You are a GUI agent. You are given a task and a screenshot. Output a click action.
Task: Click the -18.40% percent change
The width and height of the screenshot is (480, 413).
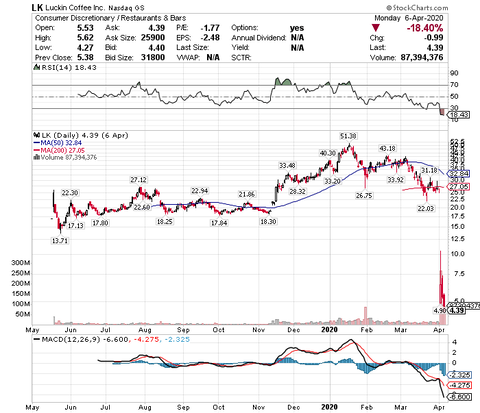click(x=425, y=28)
